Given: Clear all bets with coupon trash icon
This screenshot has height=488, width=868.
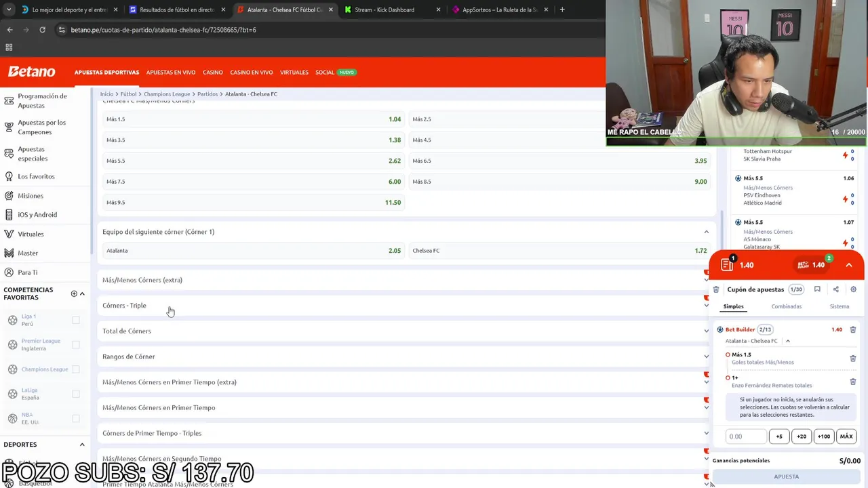Looking at the screenshot, I should point(716,289).
